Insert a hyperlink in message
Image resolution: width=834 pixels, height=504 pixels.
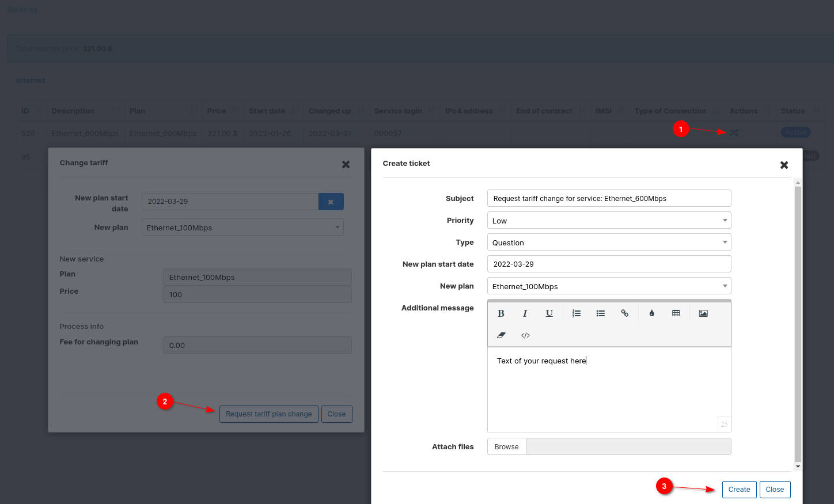pyautogui.click(x=624, y=313)
